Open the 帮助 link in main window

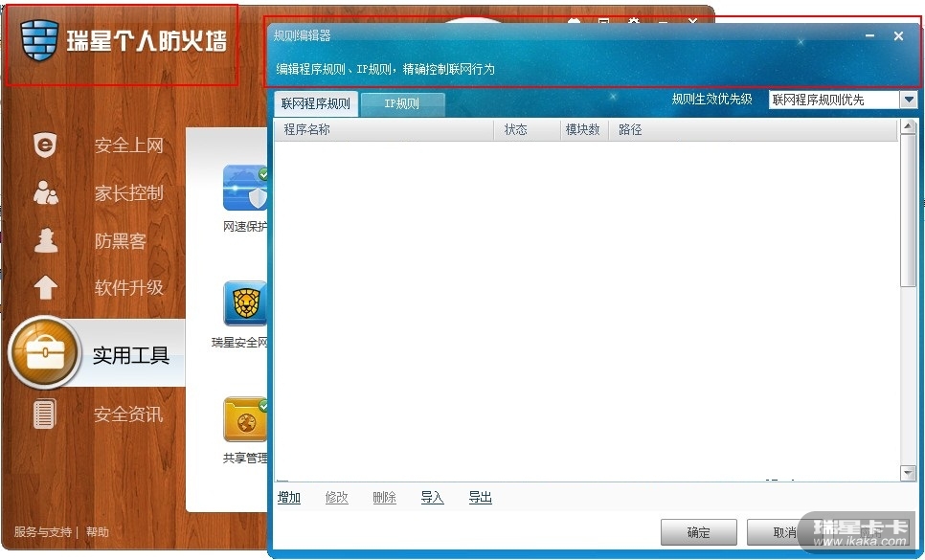[x=98, y=531]
